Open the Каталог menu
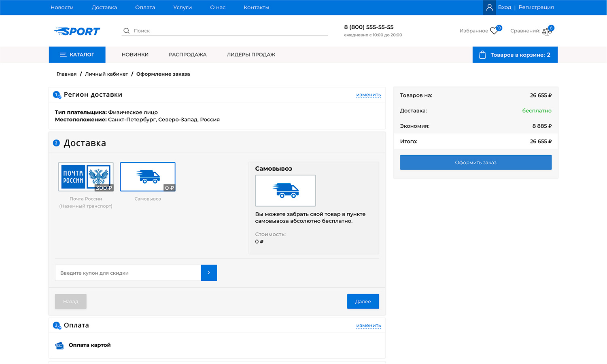The image size is (607, 364). pyautogui.click(x=77, y=55)
